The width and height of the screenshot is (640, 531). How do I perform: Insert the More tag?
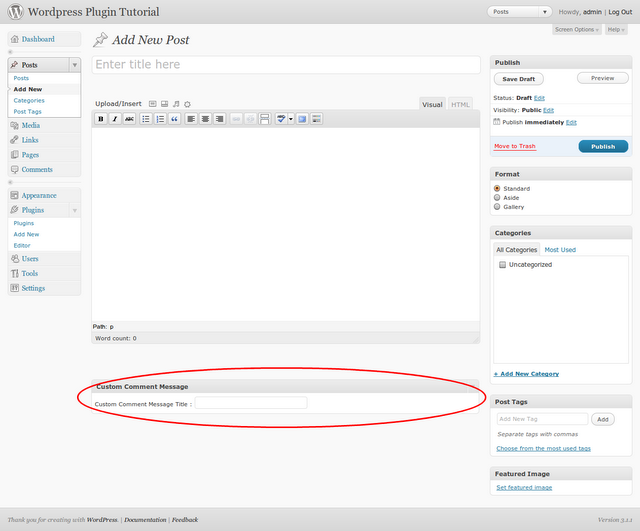(264, 119)
